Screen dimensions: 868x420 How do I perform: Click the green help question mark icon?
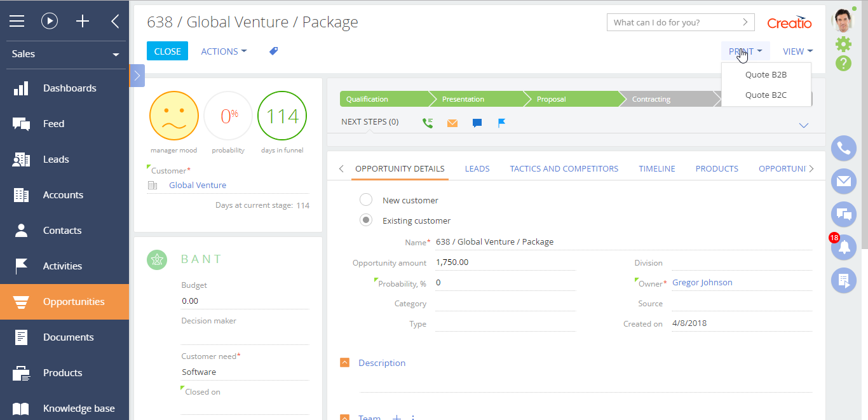[x=843, y=64]
